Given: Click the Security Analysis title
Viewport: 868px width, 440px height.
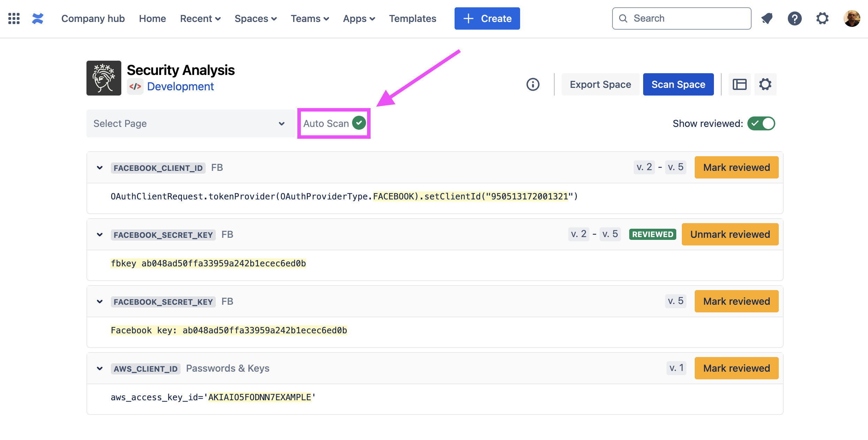Looking at the screenshot, I should tap(181, 70).
